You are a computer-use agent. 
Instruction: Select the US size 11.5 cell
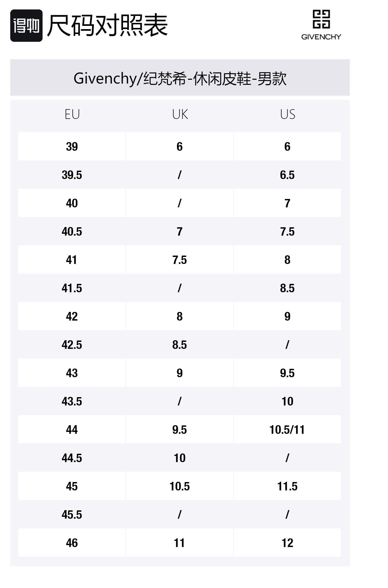click(287, 486)
